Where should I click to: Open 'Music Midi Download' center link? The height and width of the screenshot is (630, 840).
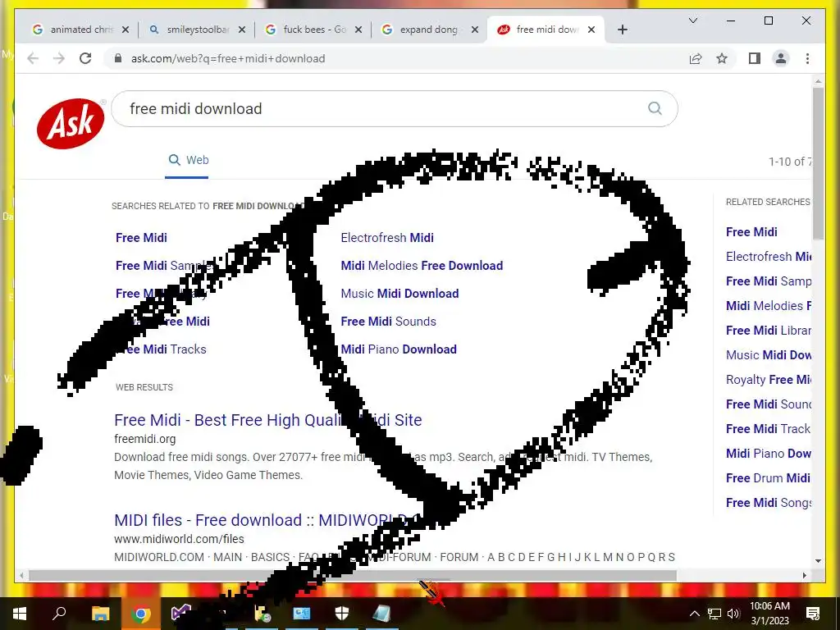[x=399, y=294]
